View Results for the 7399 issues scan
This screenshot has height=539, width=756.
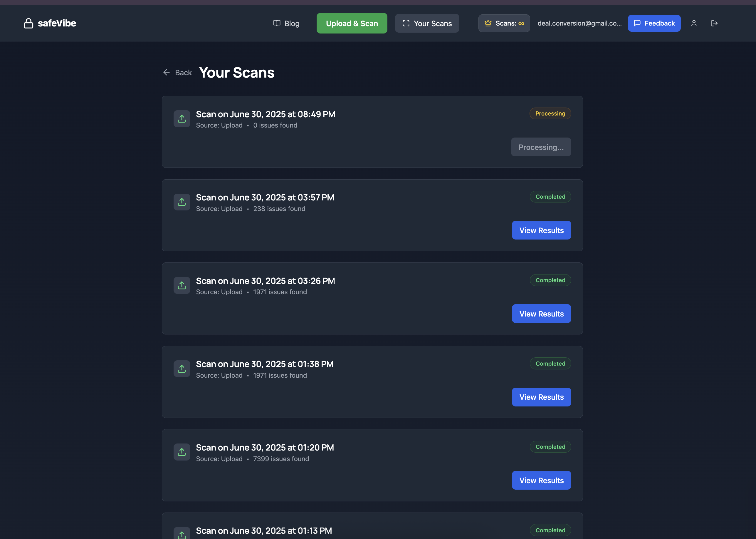pos(541,480)
